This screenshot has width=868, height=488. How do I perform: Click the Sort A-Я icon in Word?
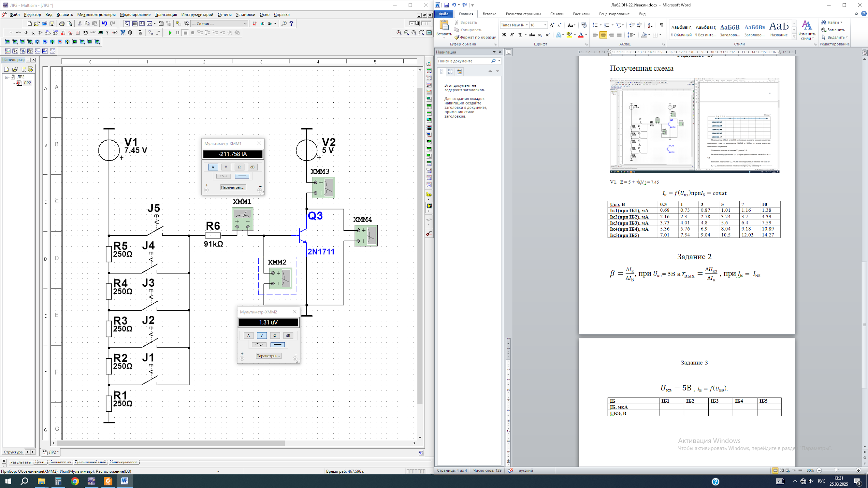(650, 25)
